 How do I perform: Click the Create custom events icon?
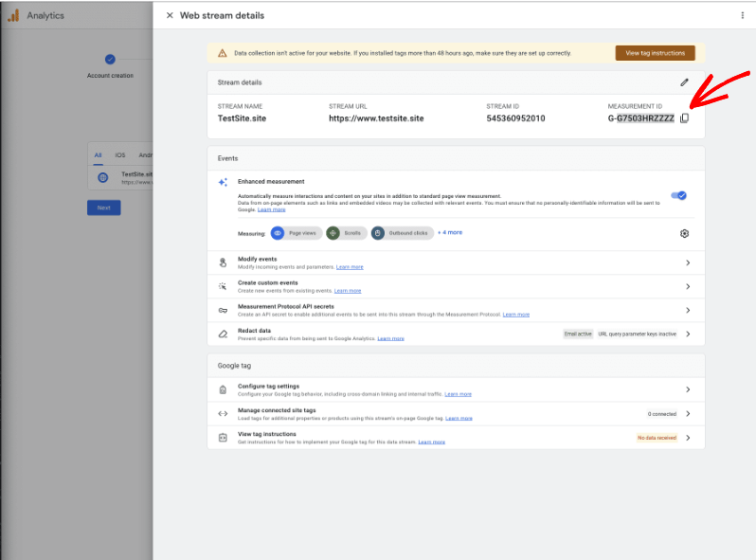223,286
